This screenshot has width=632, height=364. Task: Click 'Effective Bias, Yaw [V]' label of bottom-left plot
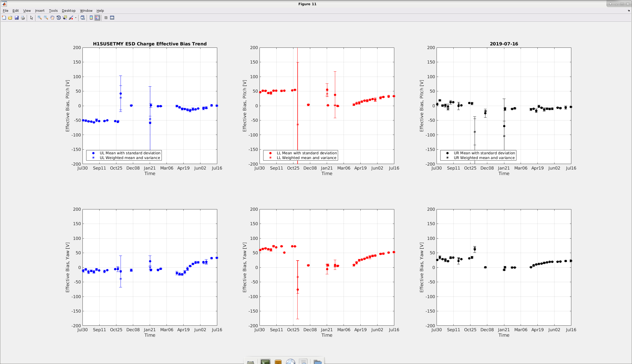(68, 267)
